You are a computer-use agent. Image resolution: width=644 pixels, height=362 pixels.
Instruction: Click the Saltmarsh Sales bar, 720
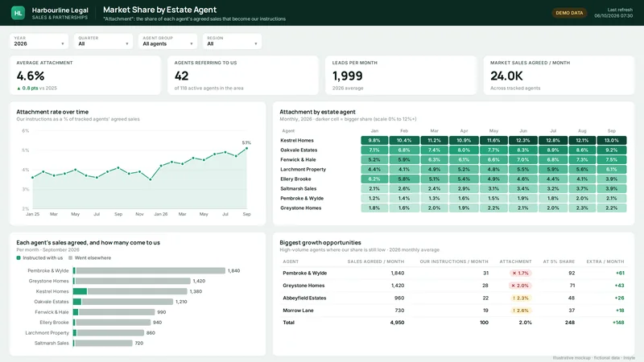(x=103, y=343)
